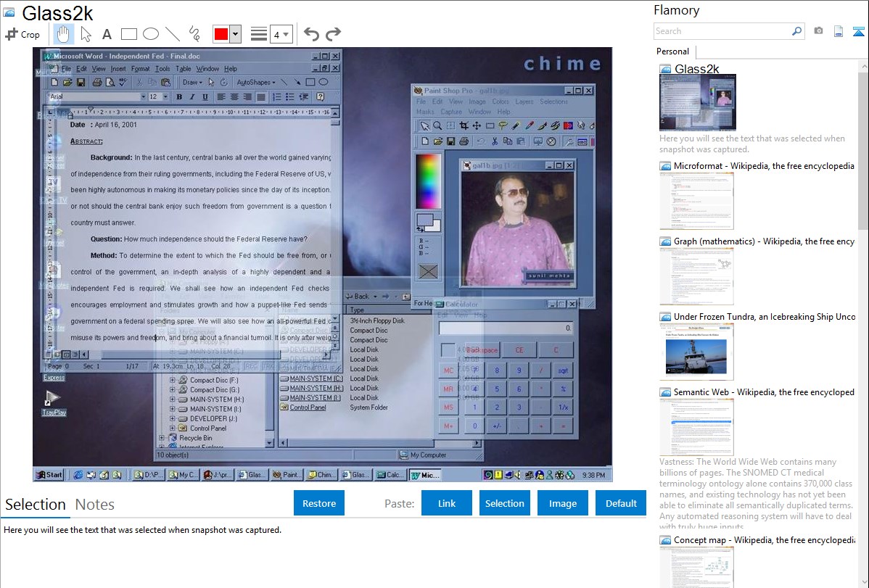Click the camera snapshot icon

click(818, 31)
